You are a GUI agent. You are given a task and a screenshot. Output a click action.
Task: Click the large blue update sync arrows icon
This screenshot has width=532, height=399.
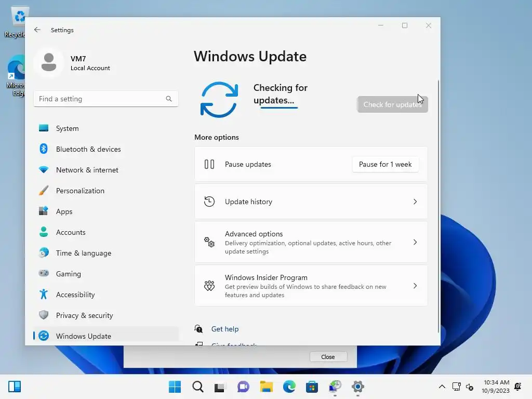[219, 100]
